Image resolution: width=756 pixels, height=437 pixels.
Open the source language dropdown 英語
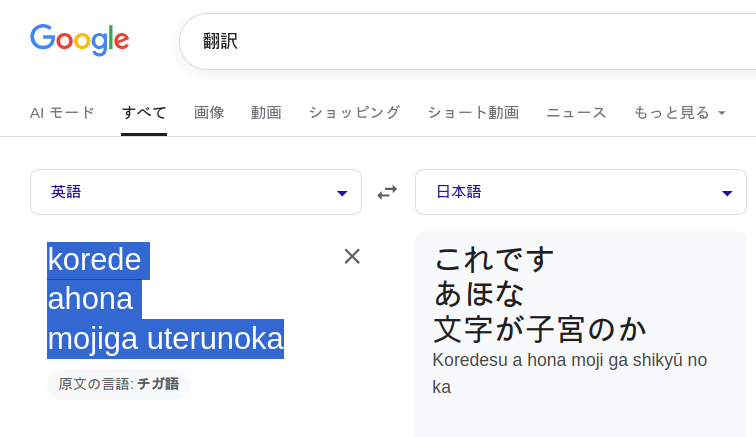pyautogui.click(x=195, y=192)
